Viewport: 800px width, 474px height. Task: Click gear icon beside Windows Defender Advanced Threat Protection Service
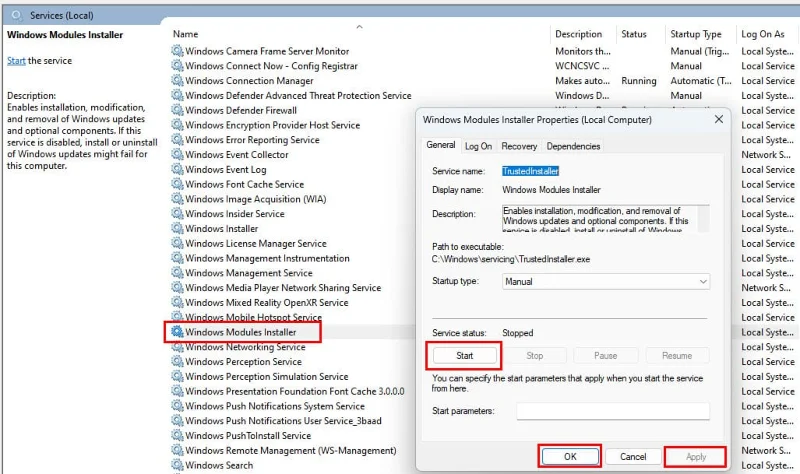177,95
